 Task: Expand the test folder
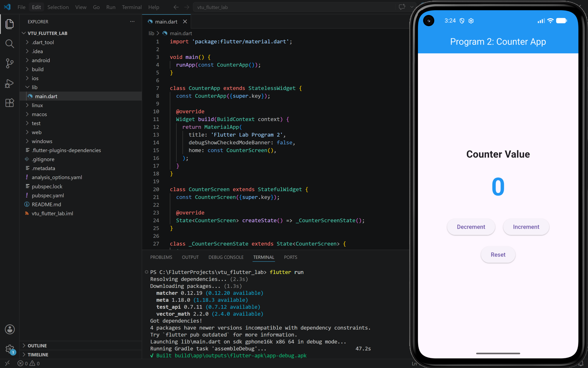(27, 123)
